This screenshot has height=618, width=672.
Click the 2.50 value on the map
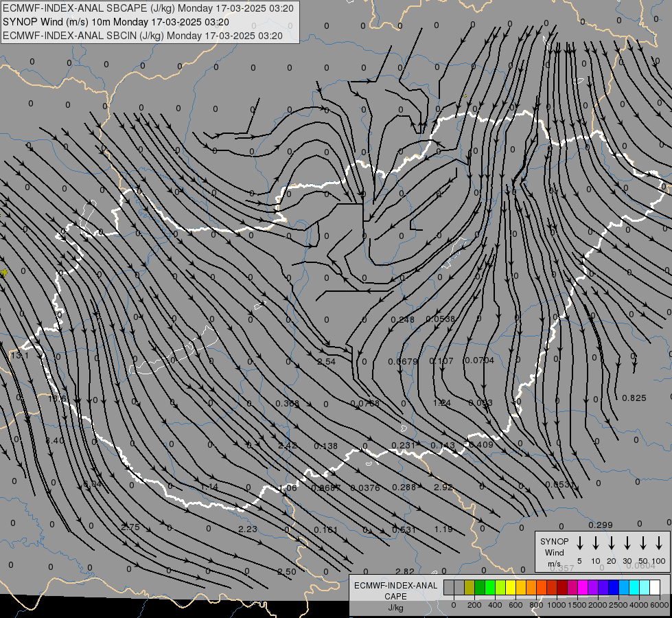click(x=287, y=572)
